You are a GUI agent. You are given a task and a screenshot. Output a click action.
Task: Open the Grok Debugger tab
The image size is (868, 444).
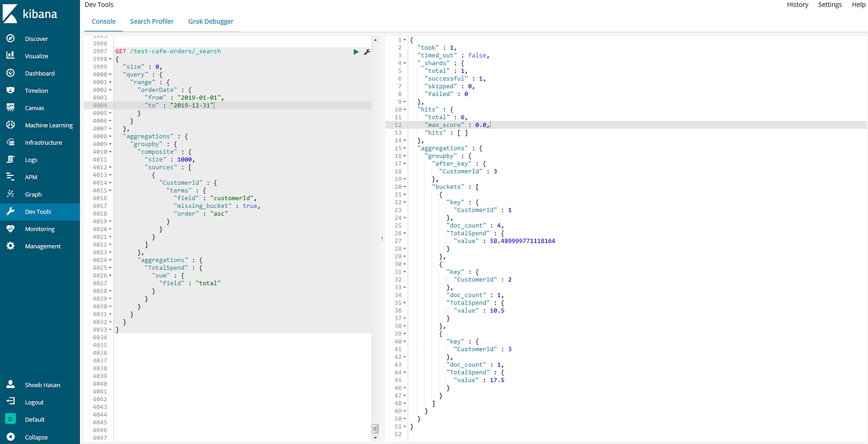pos(211,21)
